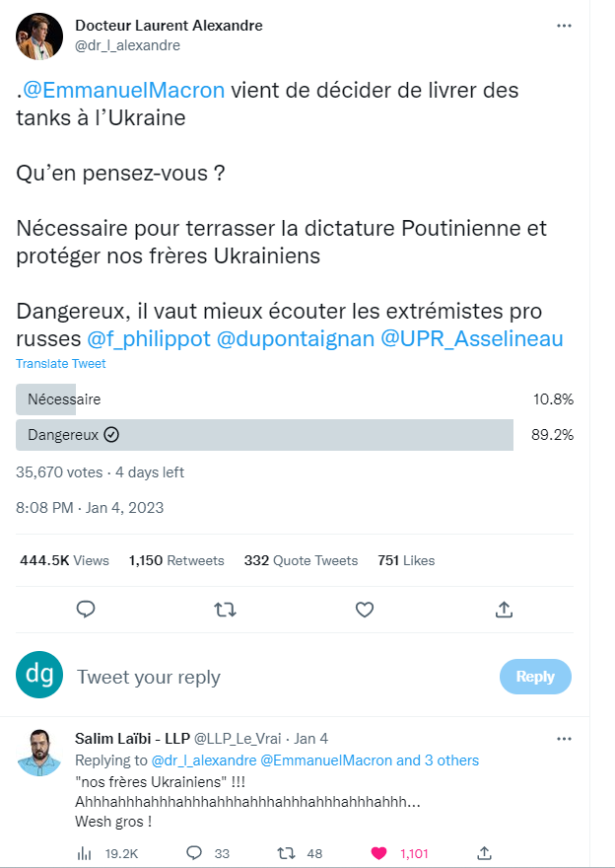Like the main tweet with heart icon
The height and width of the screenshot is (868, 615).
click(365, 610)
